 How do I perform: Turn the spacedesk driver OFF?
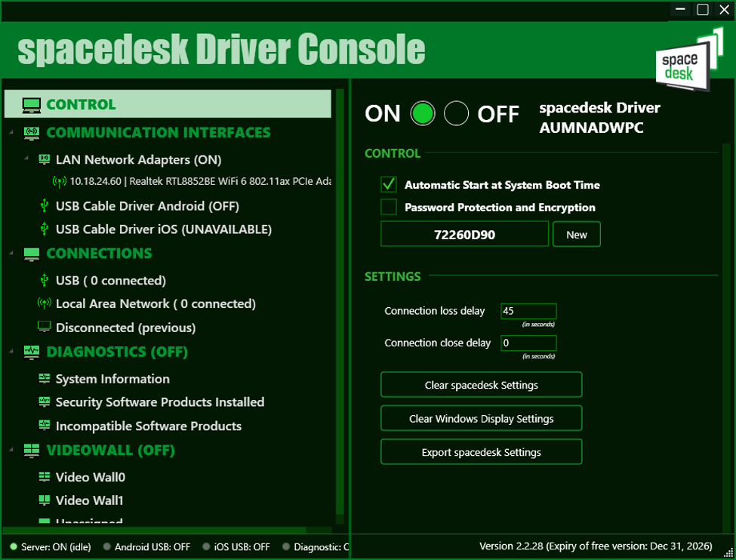pyautogui.click(x=456, y=114)
